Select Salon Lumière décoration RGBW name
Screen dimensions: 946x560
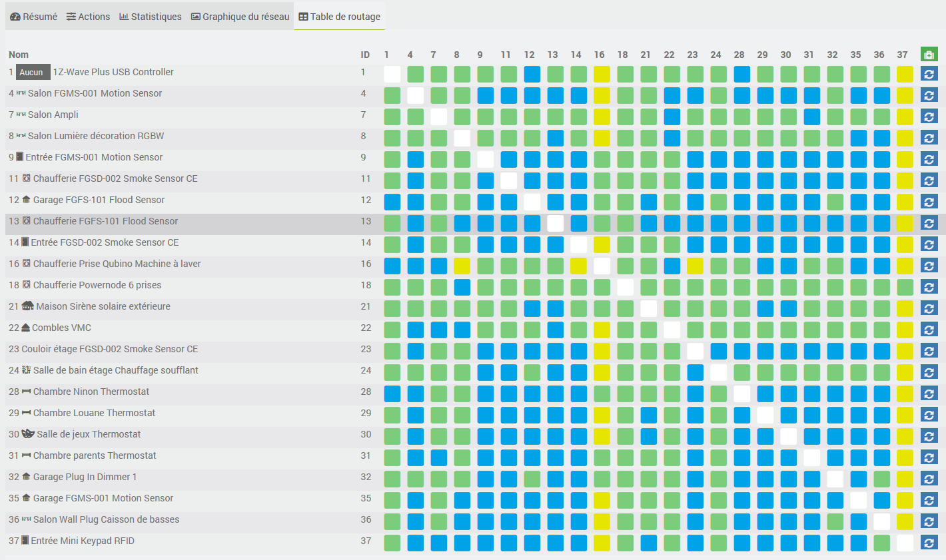(x=96, y=136)
